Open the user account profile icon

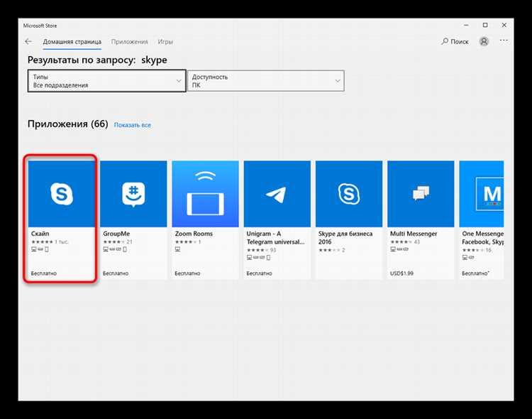484,41
